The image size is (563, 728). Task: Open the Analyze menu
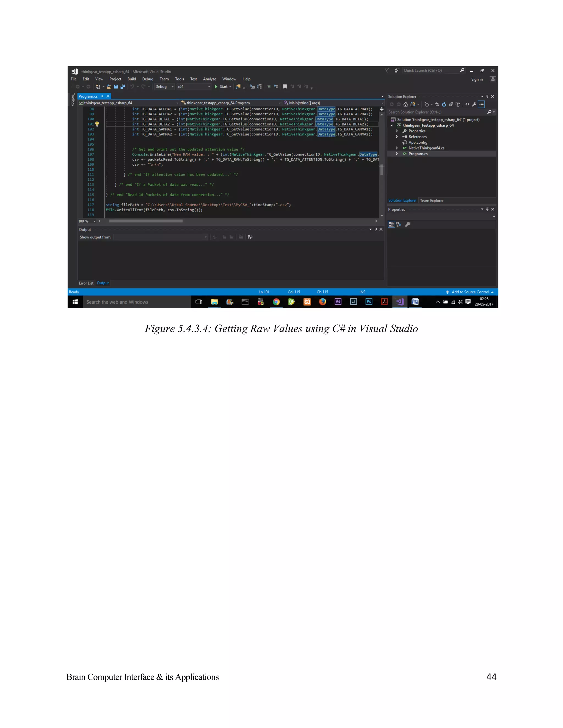[209, 79]
